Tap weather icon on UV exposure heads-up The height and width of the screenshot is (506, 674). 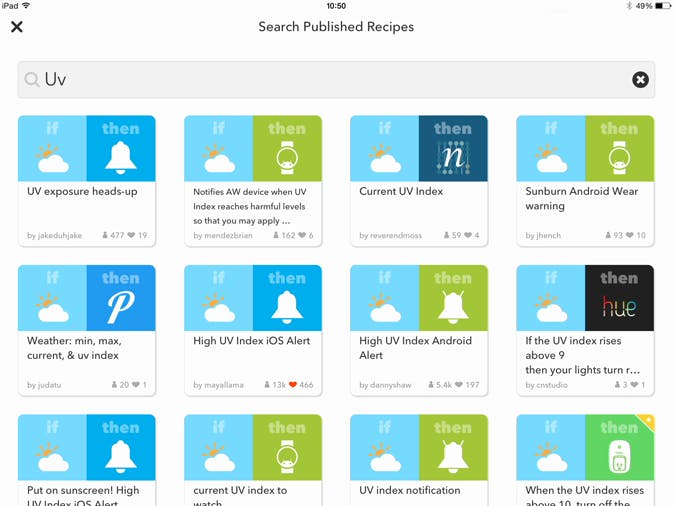(x=52, y=159)
